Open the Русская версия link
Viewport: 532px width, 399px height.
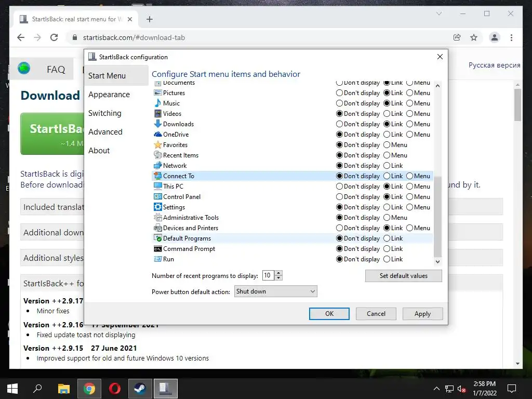pos(495,65)
